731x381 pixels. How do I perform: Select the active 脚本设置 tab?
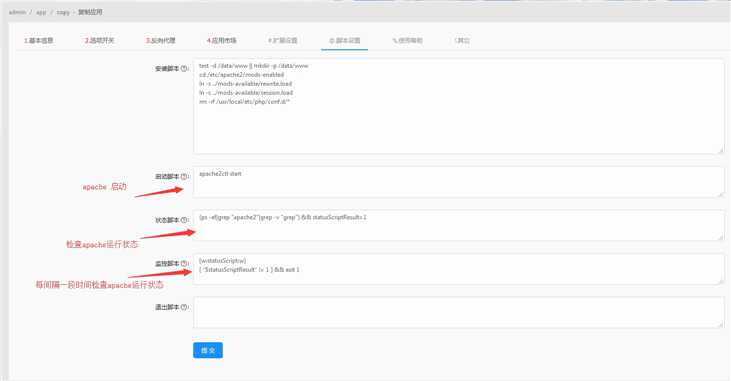[345, 41]
